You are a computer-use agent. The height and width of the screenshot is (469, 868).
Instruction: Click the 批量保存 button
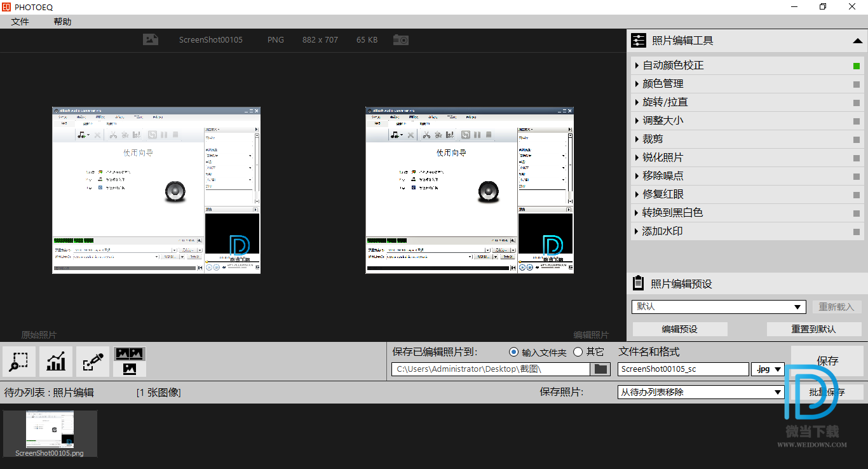pos(827,392)
